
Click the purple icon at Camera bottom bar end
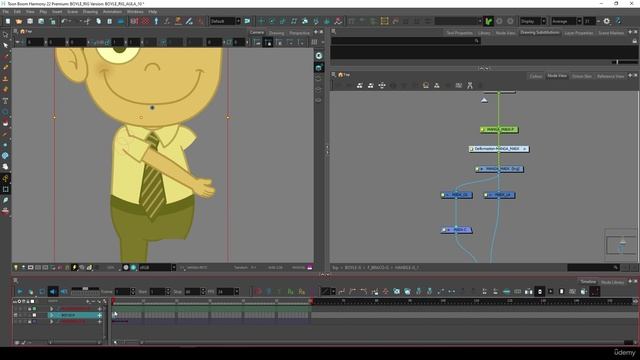click(x=310, y=268)
